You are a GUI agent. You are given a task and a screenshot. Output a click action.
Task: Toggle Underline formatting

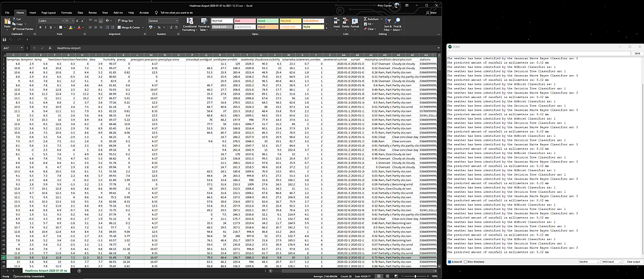click(x=51, y=27)
